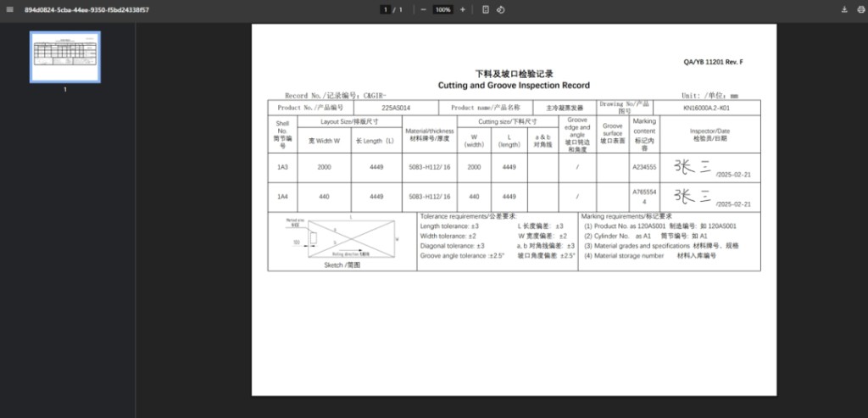Click the 'Layout Size' column header

[x=349, y=121]
